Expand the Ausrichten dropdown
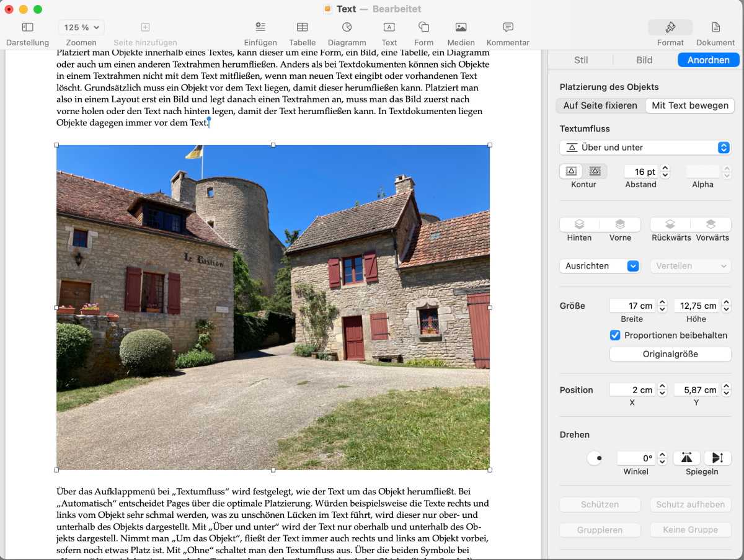Viewport: 744px width, 560px height. (x=599, y=265)
